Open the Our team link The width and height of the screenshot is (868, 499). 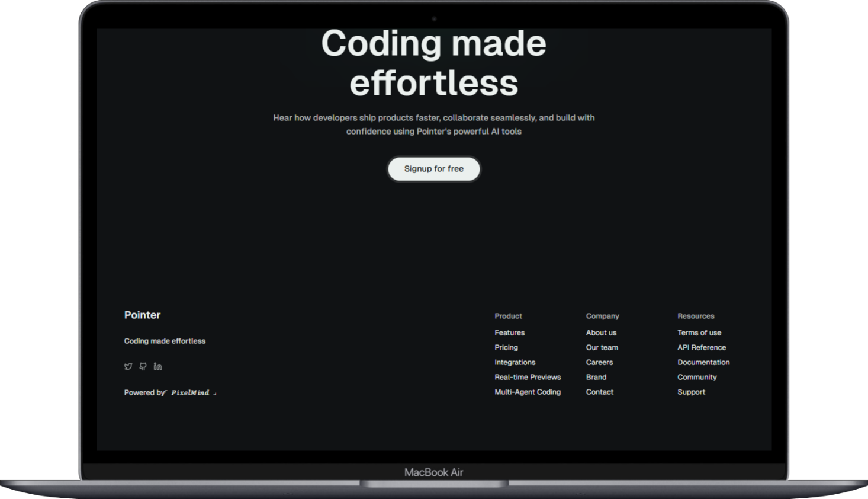coord(602,347)
